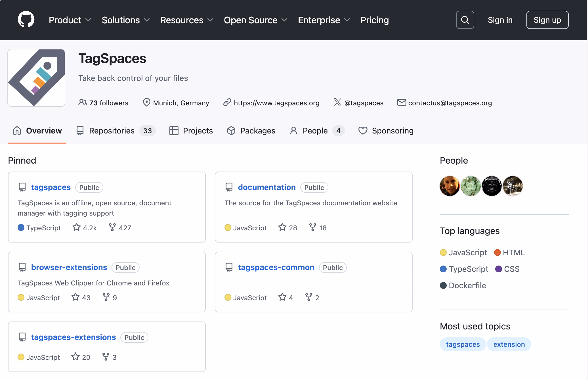Image resolution: width=588 pixels, height=380 pixels.
Task: Click the Sign up button
Action: point(547,20)
